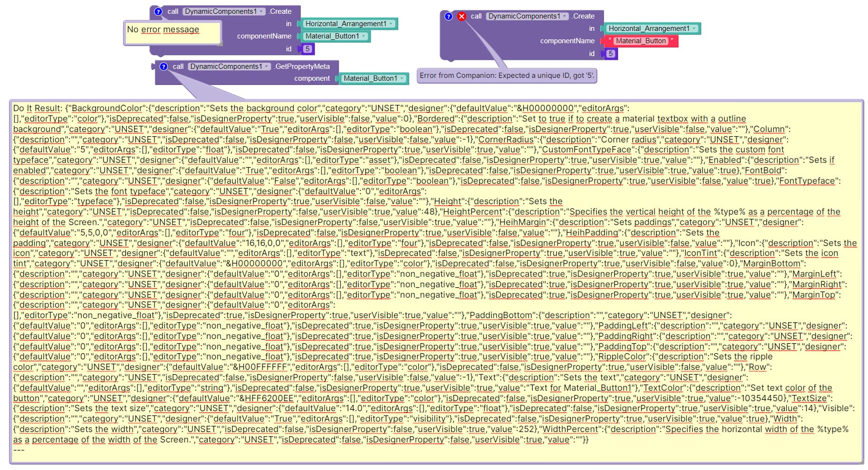
Task: Click the Error from Companion warning bubble
Action: point(507,75)
